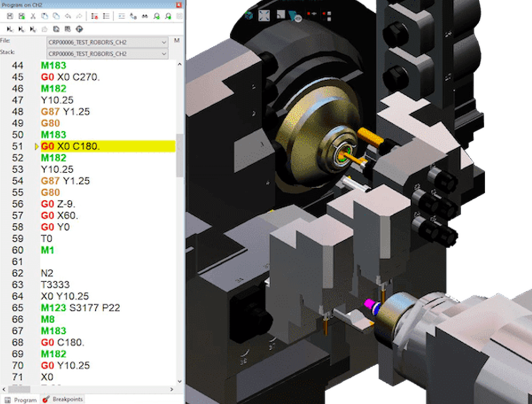Click the Cut scissors icon
Viewport: 532px width, 404px height.
click(33, 16)
